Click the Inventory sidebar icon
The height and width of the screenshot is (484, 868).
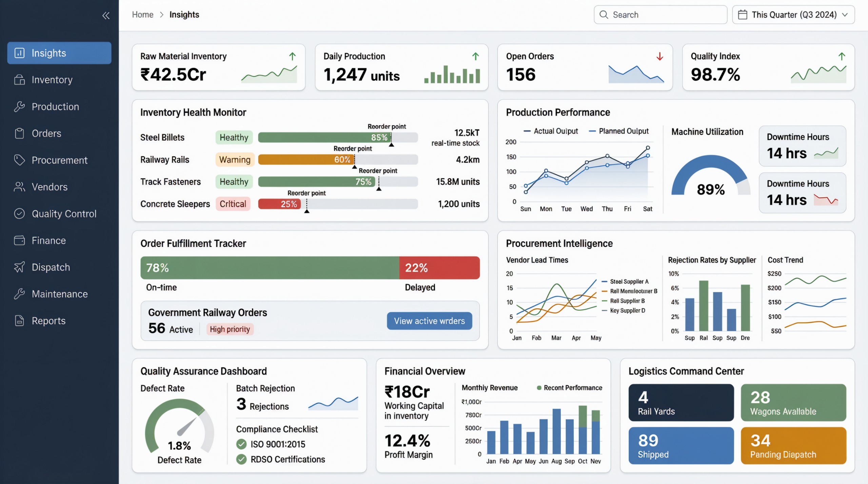[x=19, y=80]
